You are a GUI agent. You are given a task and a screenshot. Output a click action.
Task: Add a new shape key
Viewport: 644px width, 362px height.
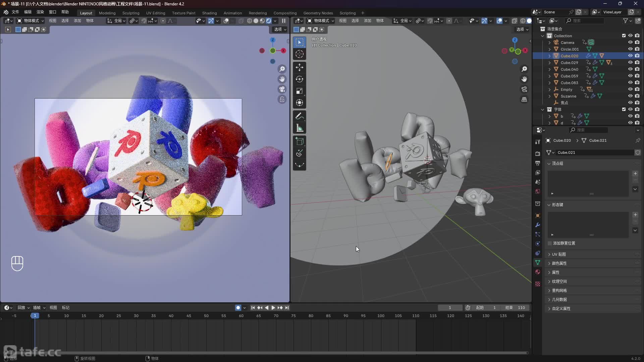pos(635,215)
